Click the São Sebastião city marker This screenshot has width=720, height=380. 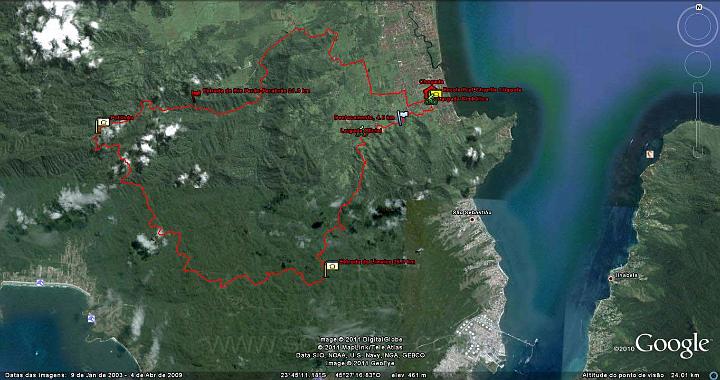(x=472, y=219)
